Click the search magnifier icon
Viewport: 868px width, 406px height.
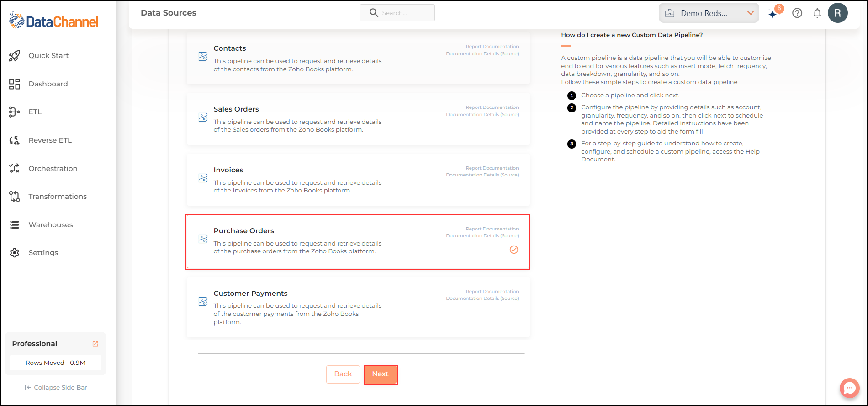(x=374, y=13)
